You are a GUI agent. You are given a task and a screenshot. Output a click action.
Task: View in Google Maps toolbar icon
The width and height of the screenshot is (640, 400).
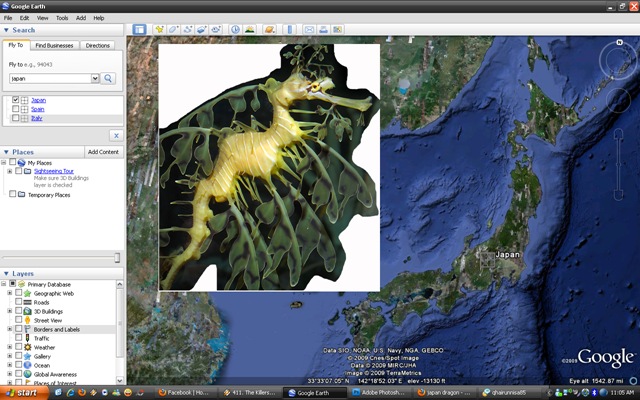tap(338, 29)
